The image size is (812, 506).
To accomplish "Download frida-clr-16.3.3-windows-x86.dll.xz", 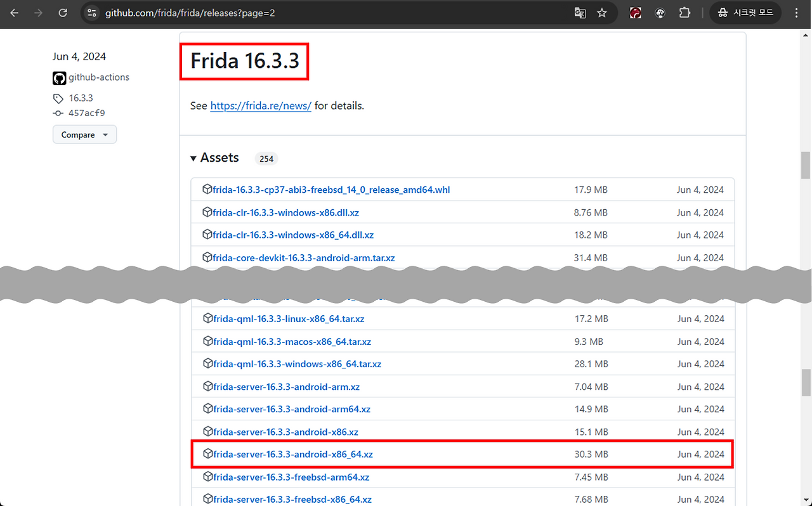I will [x=286, y=212].
